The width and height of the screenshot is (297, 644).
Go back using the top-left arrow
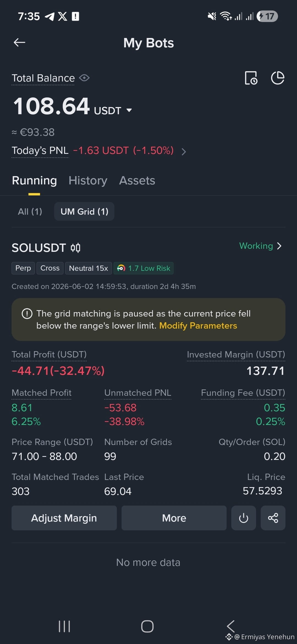(x=20, y=42)
